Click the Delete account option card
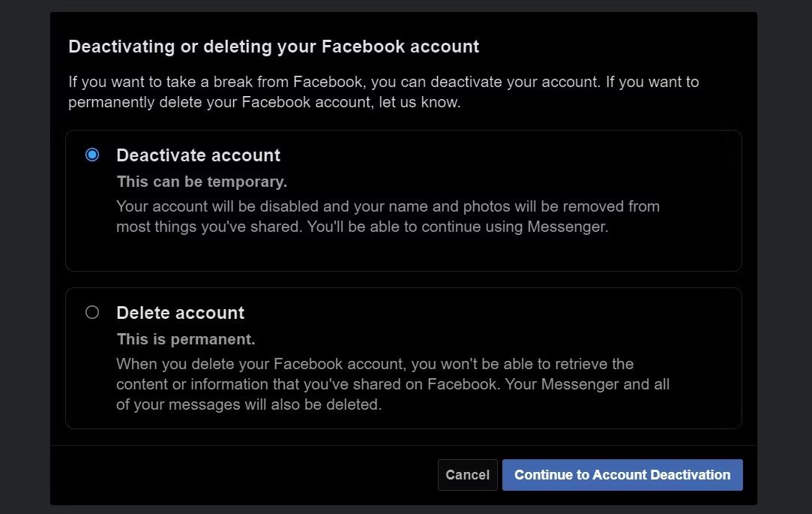Viewport: 812px width, 514px height. point(404,358)
